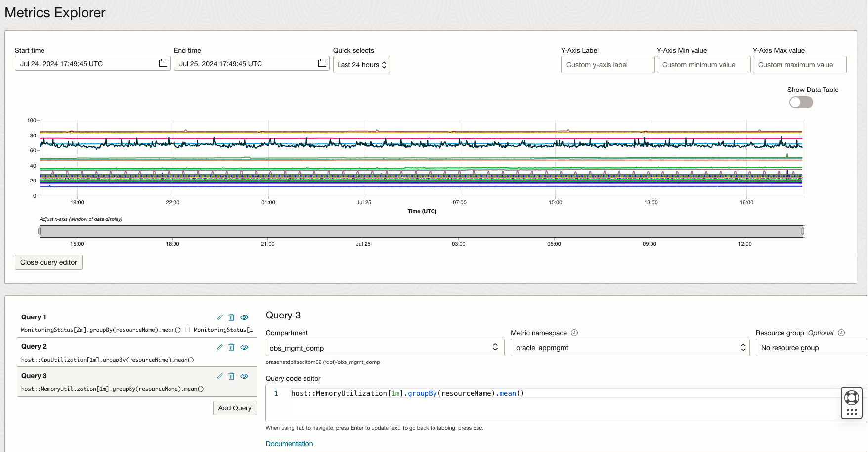This screenshot has height=452, width=868.
Task: Open the help lifebuoy widget
Action: coord(851,397)
